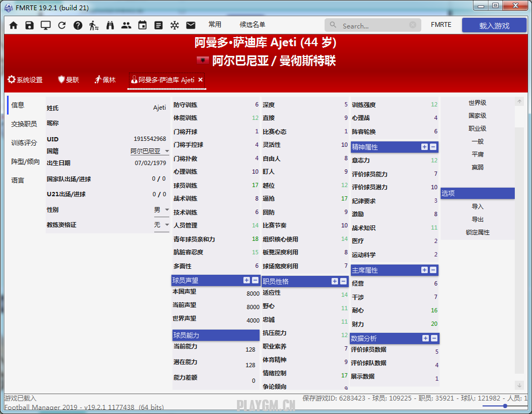Open the bug report icon
This screenshot has width=532, height=414.
[x=175, y=25]
